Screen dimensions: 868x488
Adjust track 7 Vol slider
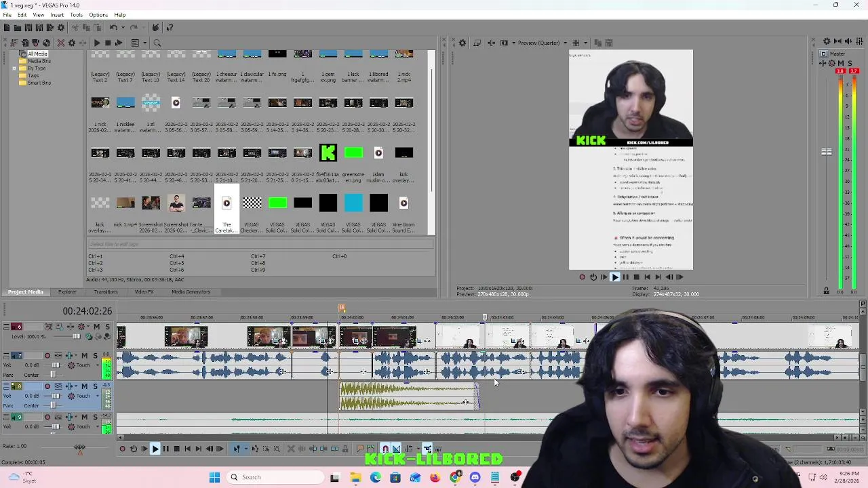pos(56,365)
